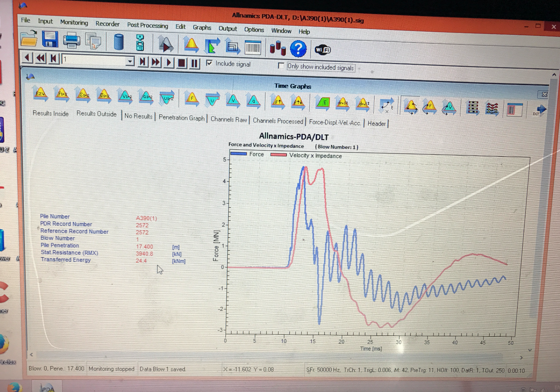The width and height of the screenshot is (560, 392).
Task: Print the current graph
Action: point(71,40)
